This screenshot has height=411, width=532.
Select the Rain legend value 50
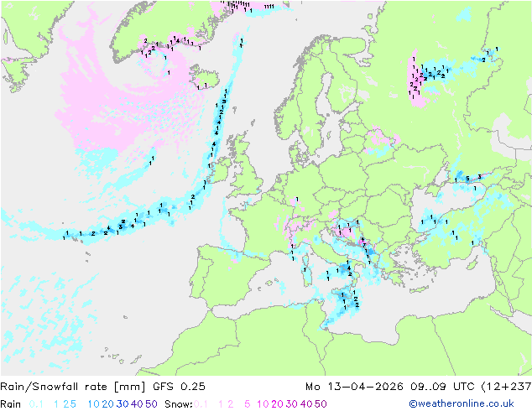point(151,404)
